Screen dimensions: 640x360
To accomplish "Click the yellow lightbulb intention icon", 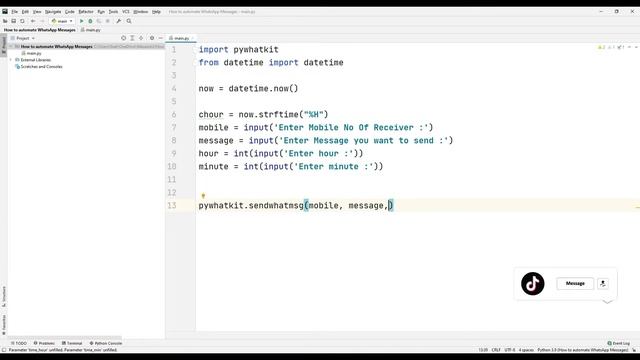I will pos(203,196).
